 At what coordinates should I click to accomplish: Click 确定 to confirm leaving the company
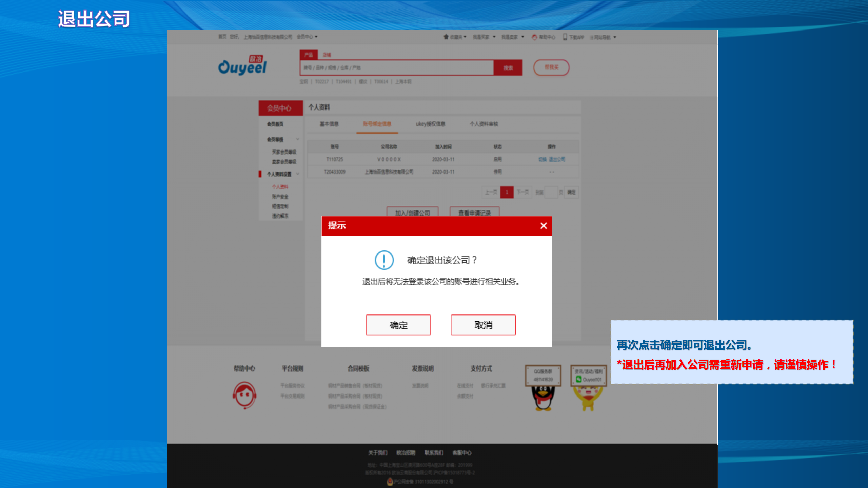click(x=398, y=325)
